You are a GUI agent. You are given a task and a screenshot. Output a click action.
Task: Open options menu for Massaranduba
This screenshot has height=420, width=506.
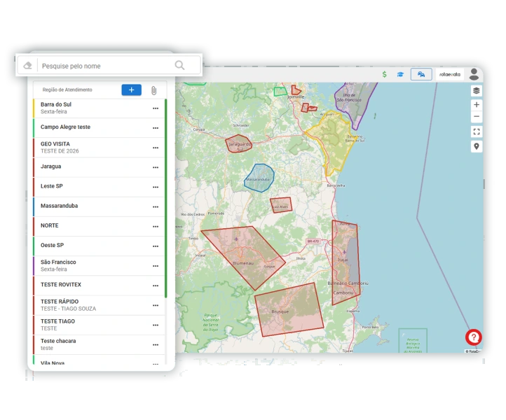pyautogui.click(x=156, y=206)
